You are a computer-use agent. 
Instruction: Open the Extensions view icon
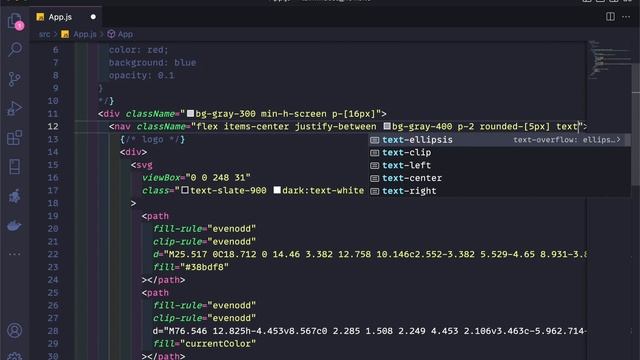pos(15,138)
